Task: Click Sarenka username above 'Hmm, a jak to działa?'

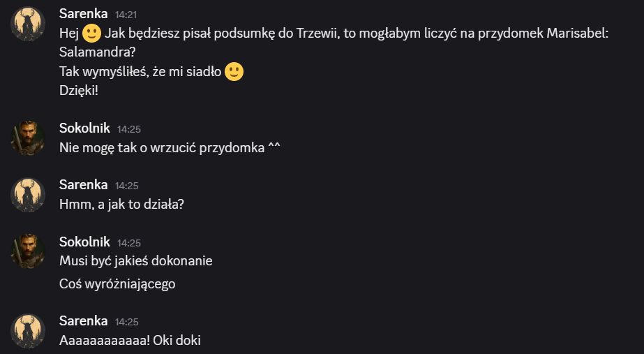Action: tap(83, 184)
